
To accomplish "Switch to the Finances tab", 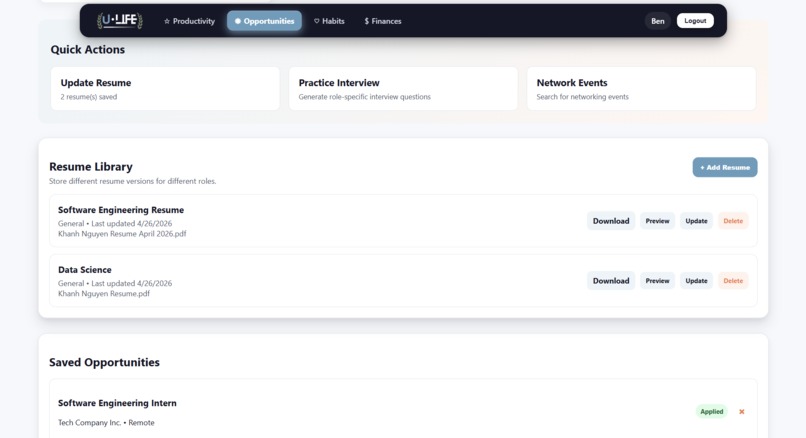I will (x=383, y=21).
